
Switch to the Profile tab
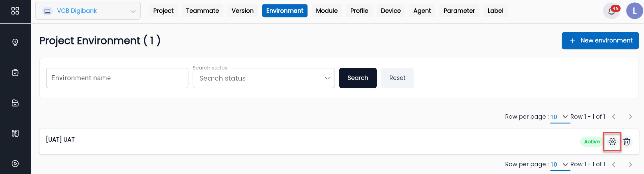(x=359, y=11)
